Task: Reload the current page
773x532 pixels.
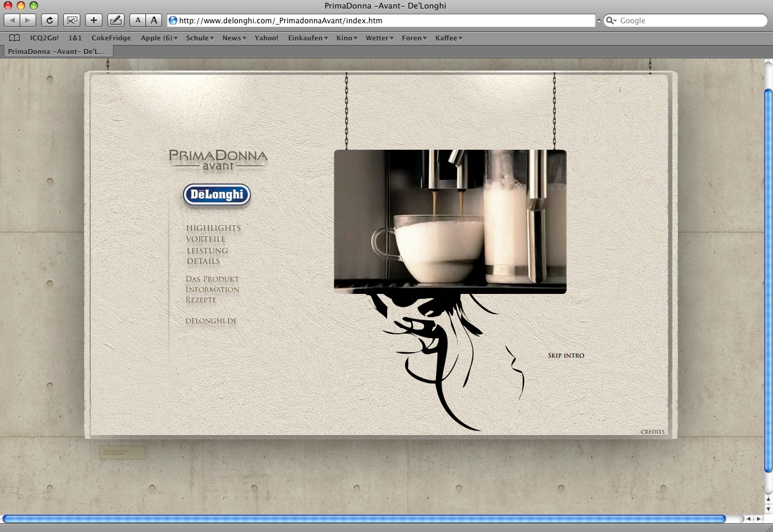Action: coord(50,20)
